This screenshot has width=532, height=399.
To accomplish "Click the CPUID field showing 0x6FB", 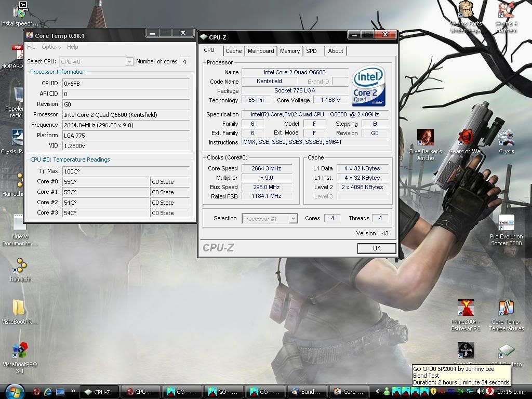I will click(x=126, y=84).
